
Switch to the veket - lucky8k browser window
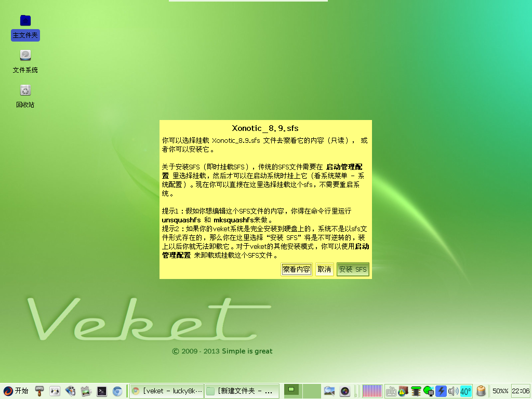coord(167,391)
